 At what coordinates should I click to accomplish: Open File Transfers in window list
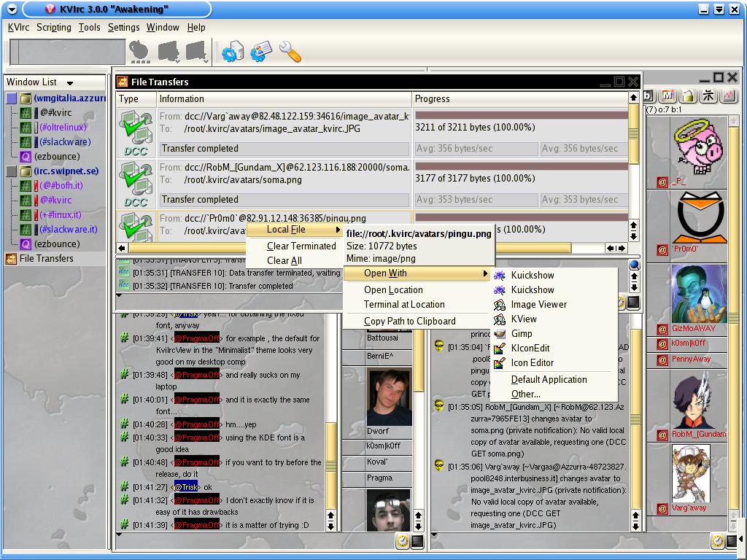46,258
